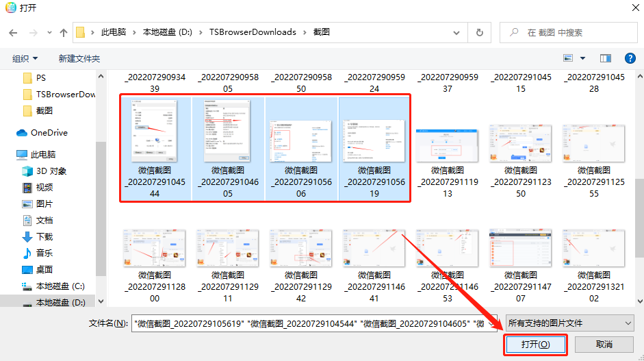This screenshot has height=361, width=644.
Task: Click 此电脑 breadcrumb in address bar
Action: click(x=114, y=32)
